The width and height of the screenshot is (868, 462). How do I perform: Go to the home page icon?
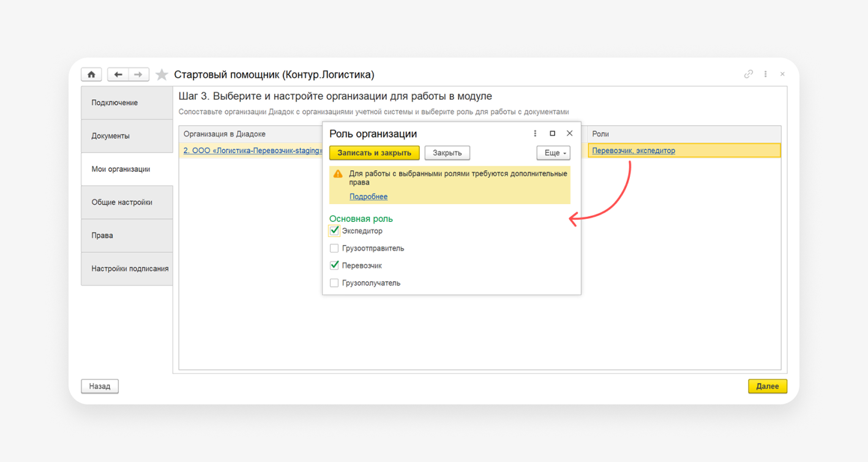coord(91,75)
